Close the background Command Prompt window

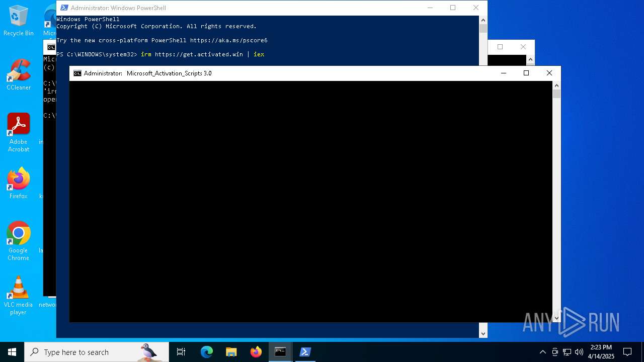(523, 47)
